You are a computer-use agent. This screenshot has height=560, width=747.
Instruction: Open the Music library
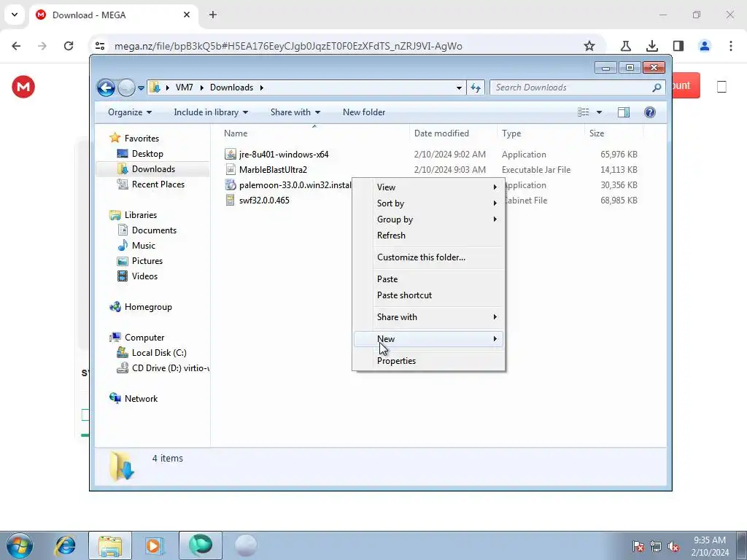point(144,246)
